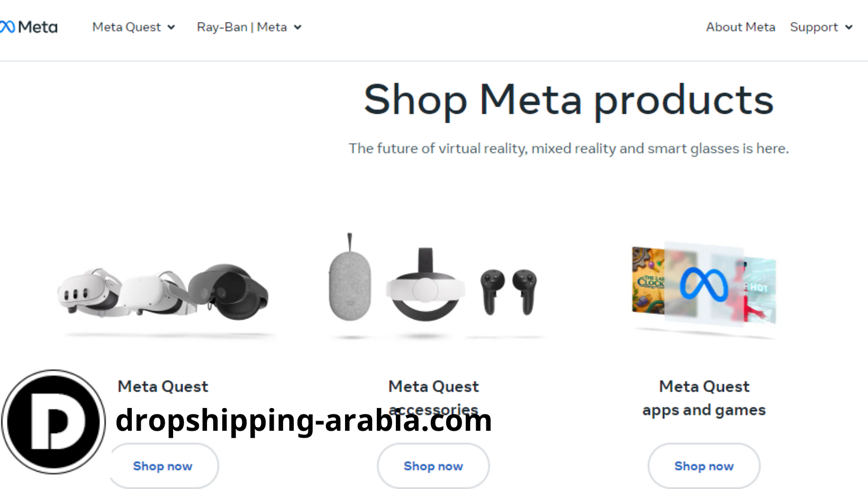Click Shop now under Meta Quest headsets
Viewport: 868px width, 489px height.
pyautogui.click(x=163, y=466)
